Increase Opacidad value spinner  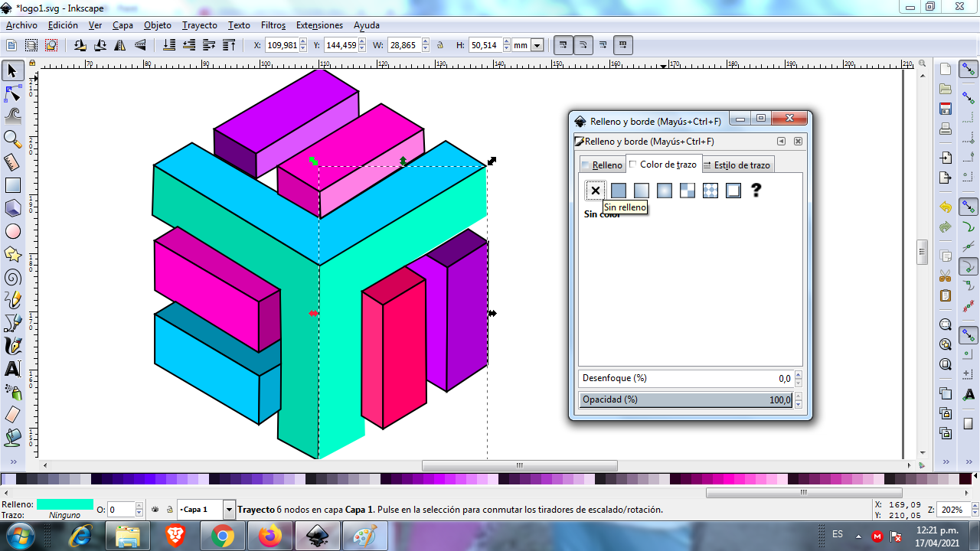click(799, 396)
